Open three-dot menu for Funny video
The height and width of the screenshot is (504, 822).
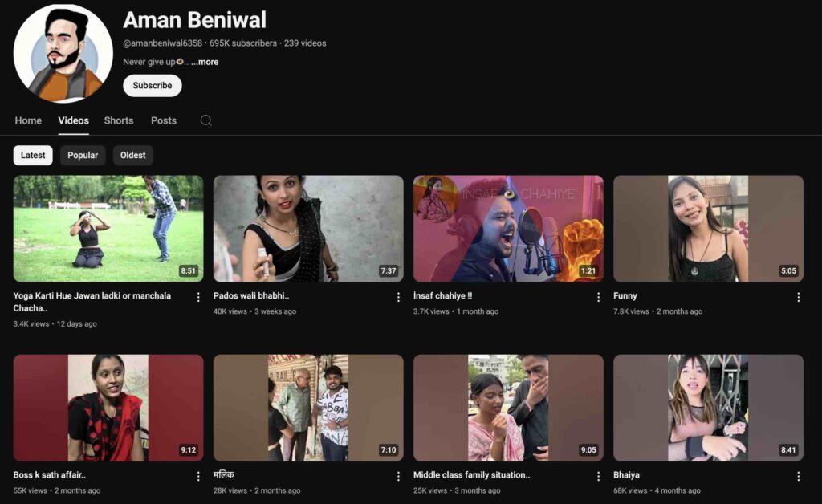click(x=798, y=297)
